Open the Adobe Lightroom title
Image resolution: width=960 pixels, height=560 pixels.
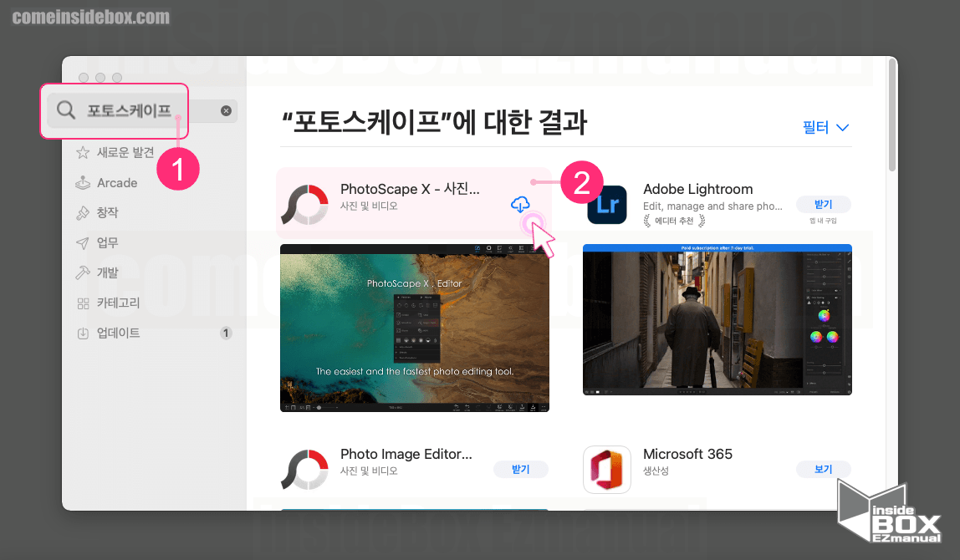click(697, 189)
